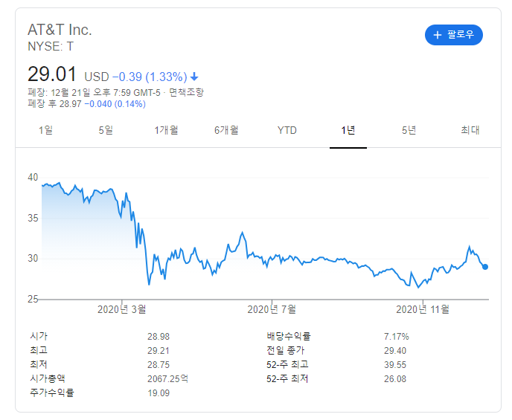
Task: Click the after-hours 28.97 value
Action: click(x=70, y=104)
